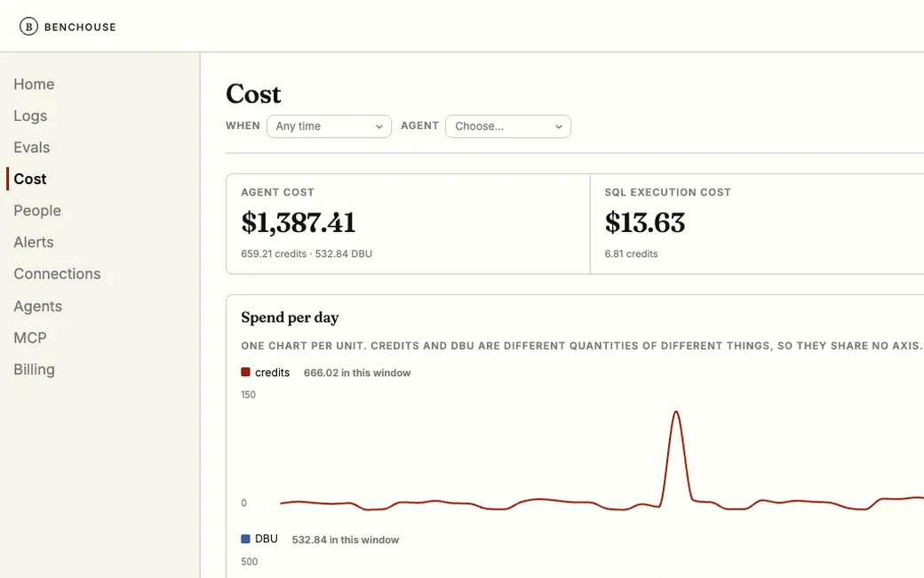Select the Cost sidebar item
The height and width of the screenshot is (578, 924).
pyautogui.click(x=30, y=179)
